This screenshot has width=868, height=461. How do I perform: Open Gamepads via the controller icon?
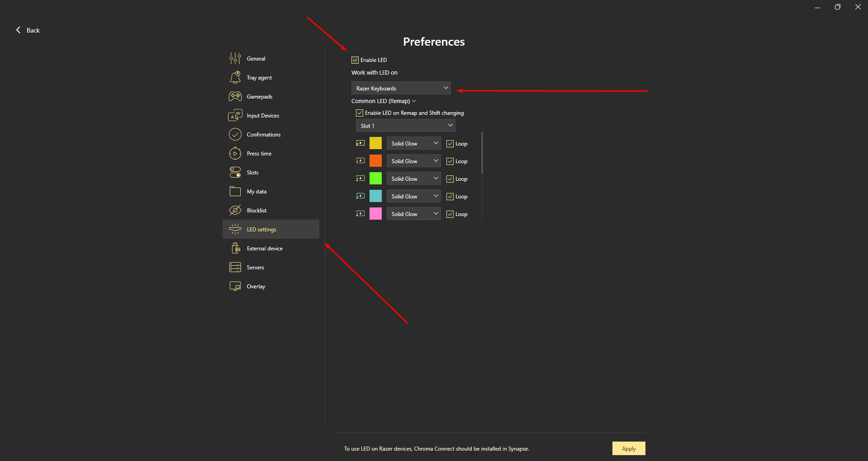(x=235, y=97)
